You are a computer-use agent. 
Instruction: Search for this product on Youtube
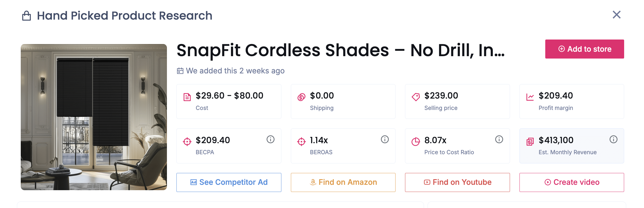click(x=457, y=182)
